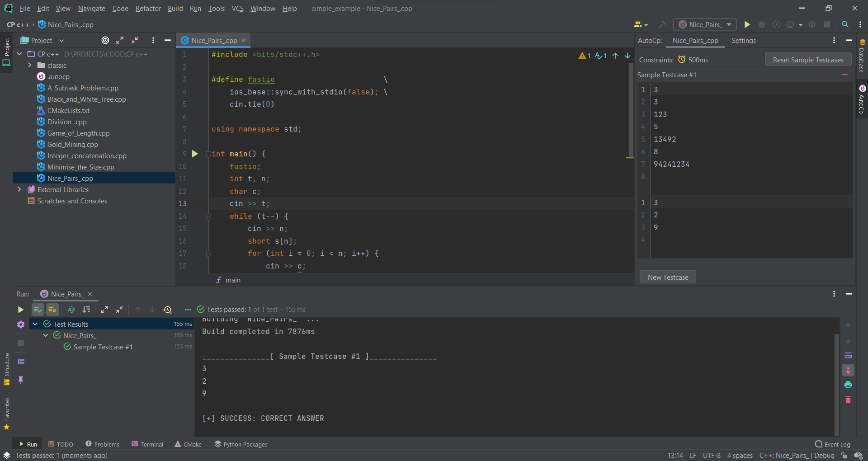Click the locate target icon in Project panel

(x=105, y=40)
